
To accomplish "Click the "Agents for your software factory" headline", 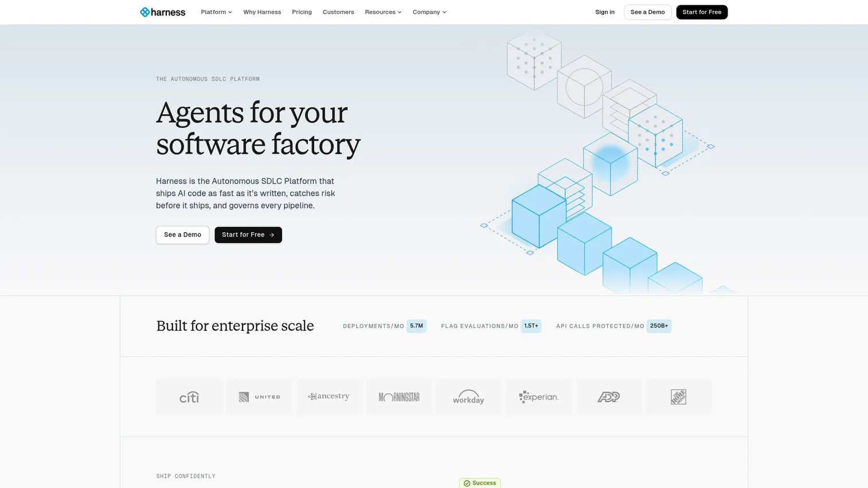I will [x=258, y=128].
